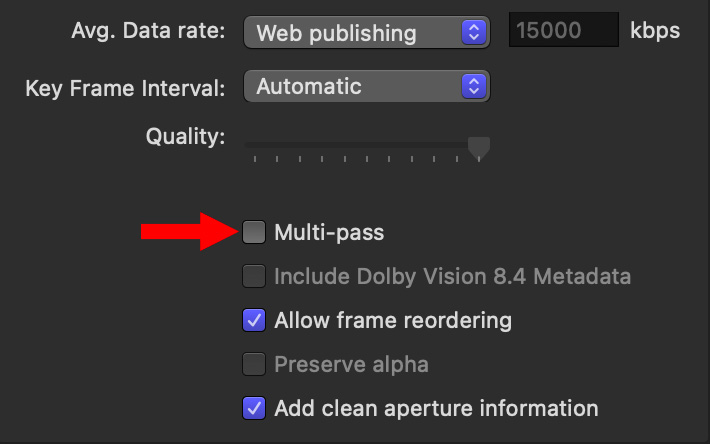Click the Include Dolby Vision 8.4 Metadata label
This screenshot has height=444, width=710.
pyautogui.click(x=452, y=277)
